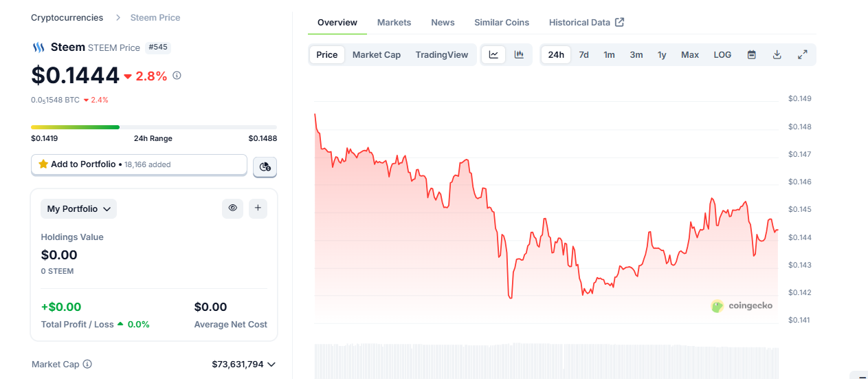The height and width of the screenshot is (379, 868).
Task: Open the calendar date range picker
Action: pos(751,55)
